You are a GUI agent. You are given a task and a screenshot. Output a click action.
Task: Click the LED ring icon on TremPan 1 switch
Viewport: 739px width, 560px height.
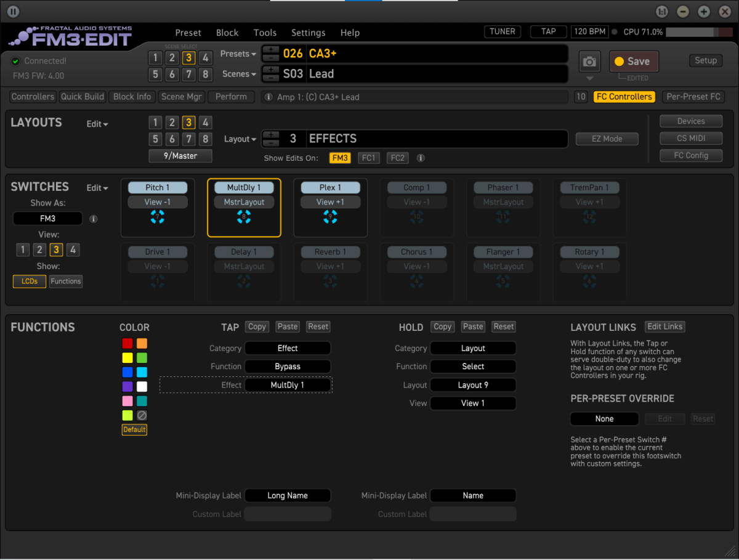(589, 217)
